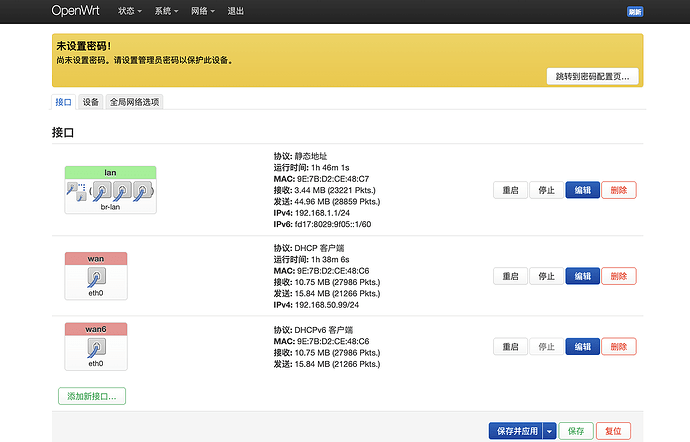Open the 状态 dropdown menu

coord(130,12)
